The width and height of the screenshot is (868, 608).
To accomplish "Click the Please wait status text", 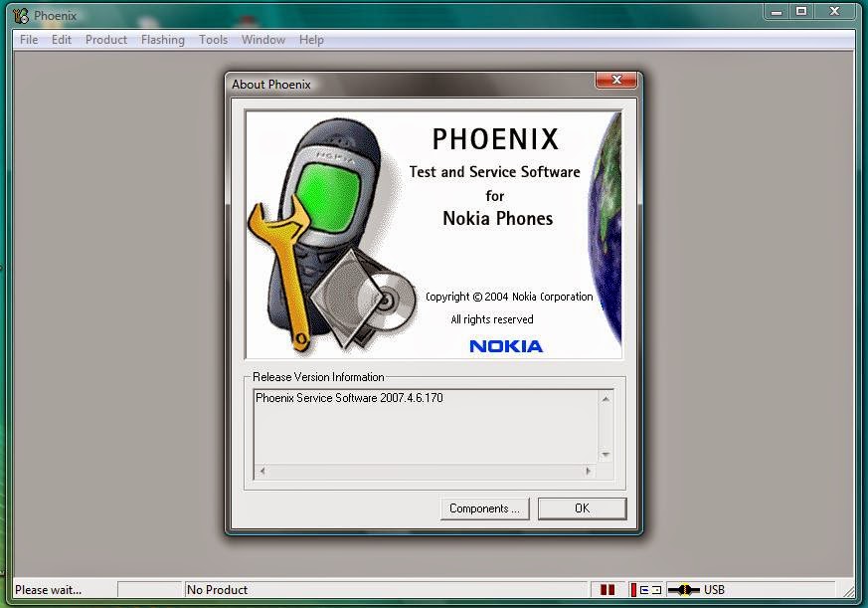I will 48,590.
